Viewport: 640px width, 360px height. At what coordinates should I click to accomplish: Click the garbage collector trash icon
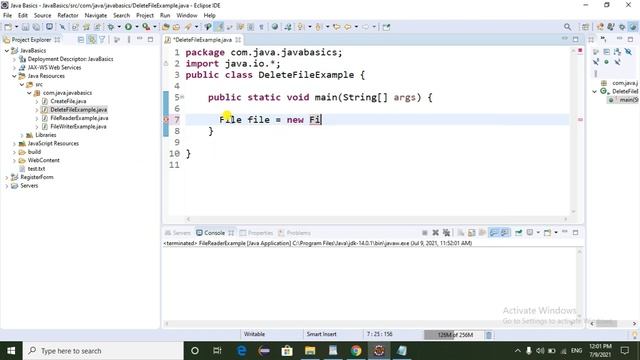489,335
